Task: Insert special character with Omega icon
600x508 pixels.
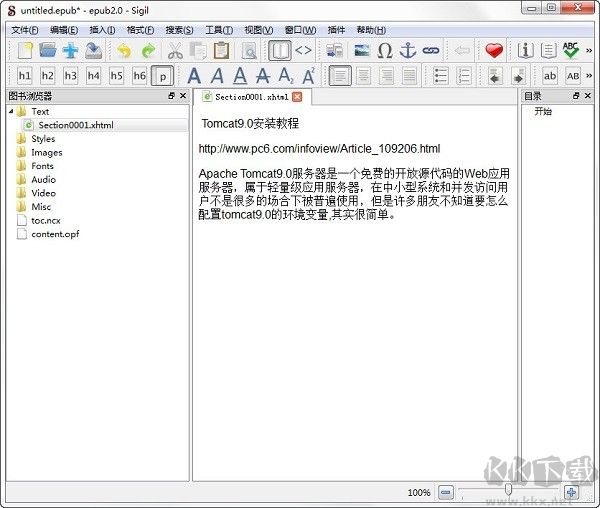Action: (x=385, y=50)
